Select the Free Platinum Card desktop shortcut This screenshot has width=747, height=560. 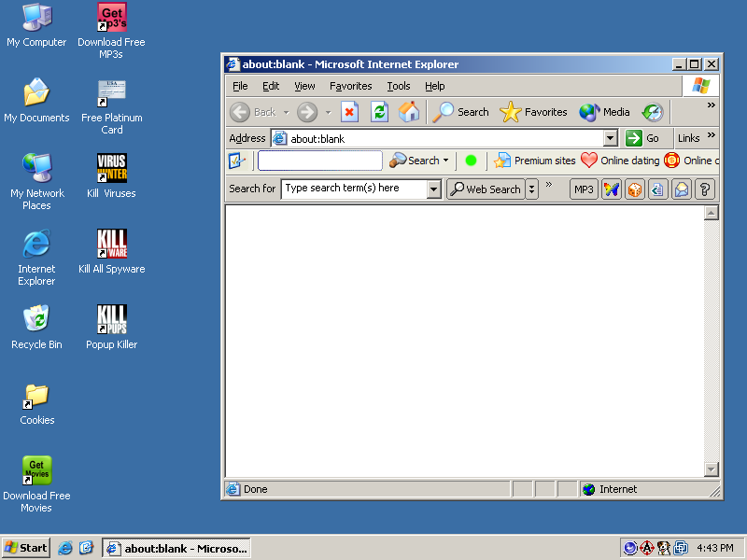[x=111, y=107]
